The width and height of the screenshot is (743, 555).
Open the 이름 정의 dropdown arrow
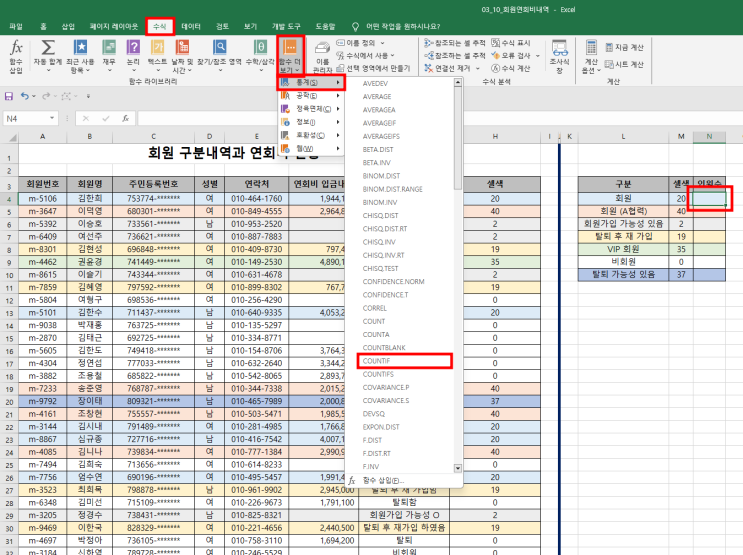(383, 43)
